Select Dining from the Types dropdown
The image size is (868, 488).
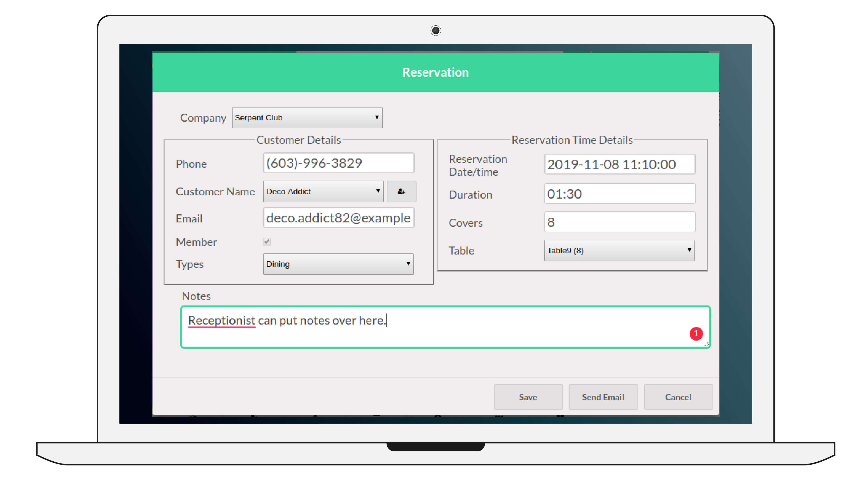click(x=337, y=263)
